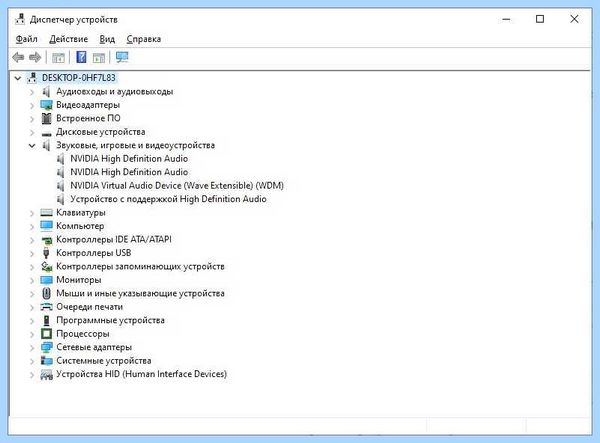Click the folder icon of Системные устройства
Screen dimensions: 600x443
pyautogui.click(x=46, y=361)
